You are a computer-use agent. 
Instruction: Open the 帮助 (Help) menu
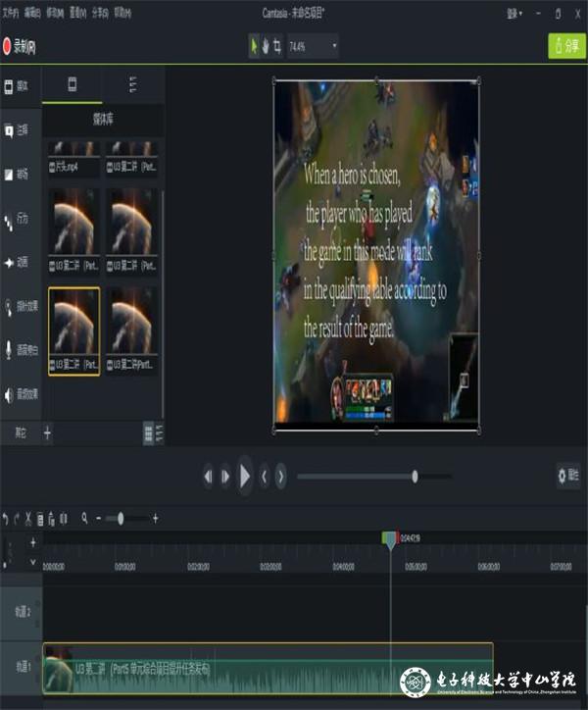122,13
